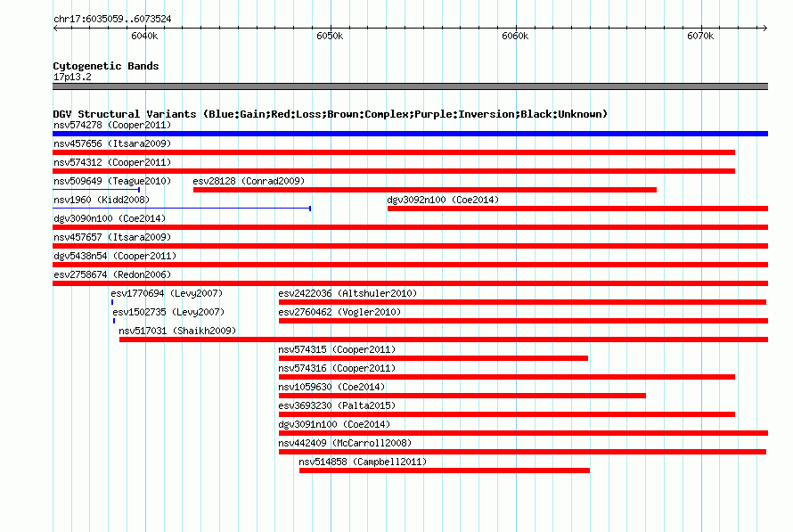
Task: Click the ruler's left arrow end
Action: pos(55,28)
